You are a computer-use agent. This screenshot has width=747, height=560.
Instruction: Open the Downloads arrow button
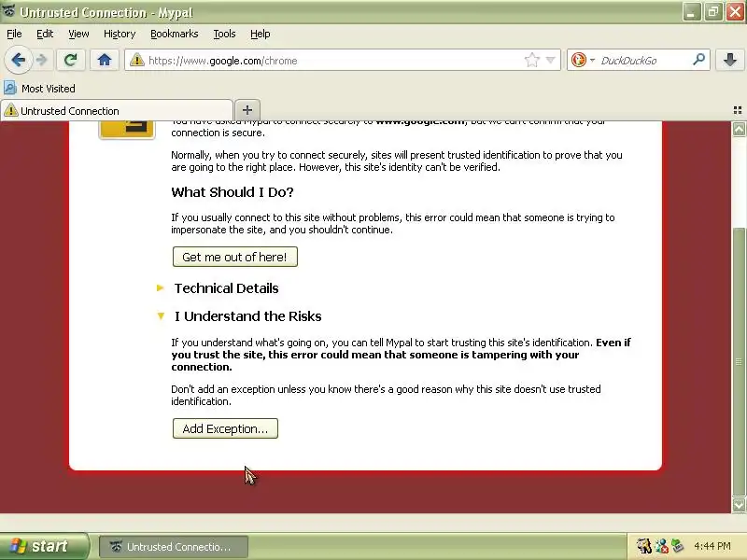point(729,61)
